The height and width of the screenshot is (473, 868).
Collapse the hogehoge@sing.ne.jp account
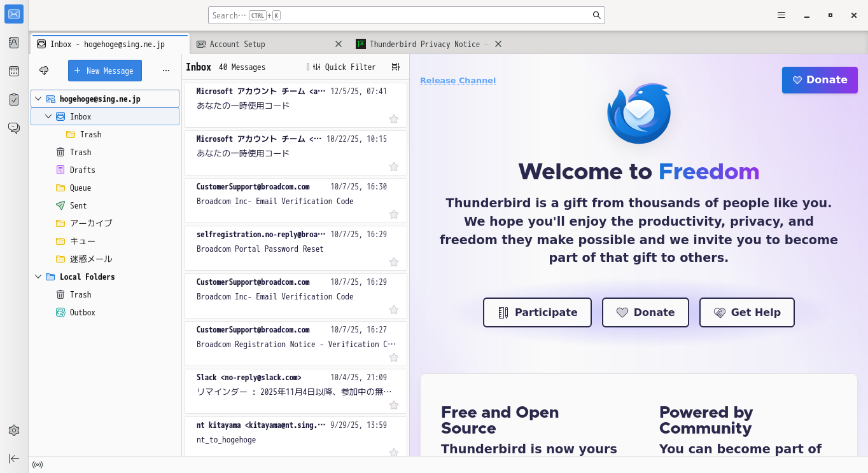coord(38,99)
